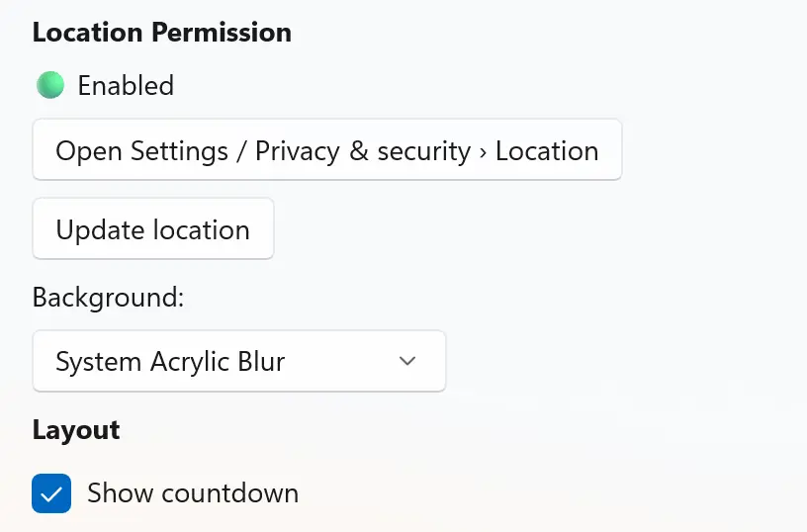Refresh the location using Update location
This screenshot has width=807, height=532.
tap(152, 230)
